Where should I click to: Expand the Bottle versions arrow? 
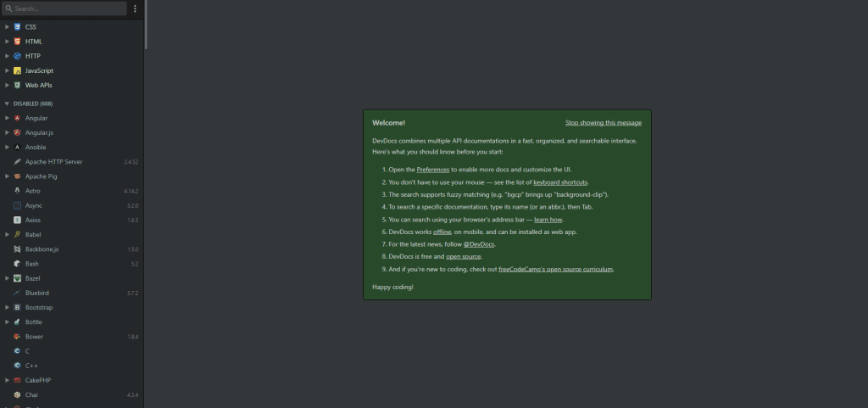click(7, 322)
